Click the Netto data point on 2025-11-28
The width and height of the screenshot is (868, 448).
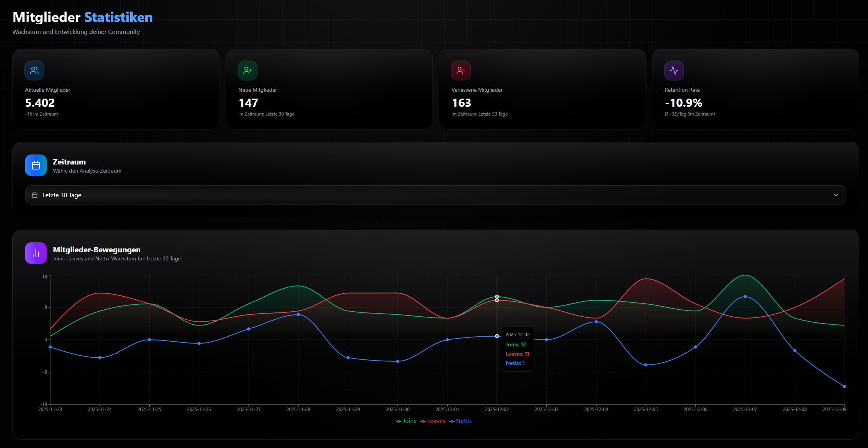pyautogui.click(x=298, y=315)
